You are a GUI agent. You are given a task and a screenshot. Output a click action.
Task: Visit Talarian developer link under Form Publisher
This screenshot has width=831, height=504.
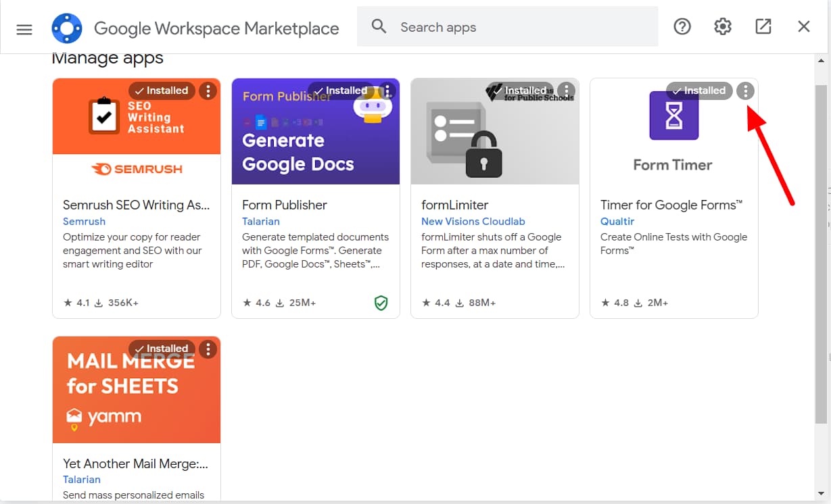click(261, 222)
